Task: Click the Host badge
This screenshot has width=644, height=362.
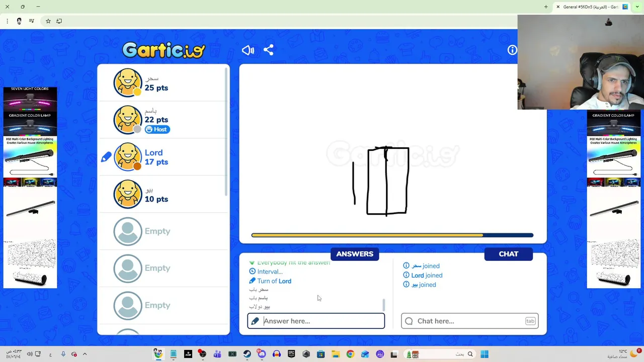Action: [x=157, y=129]
